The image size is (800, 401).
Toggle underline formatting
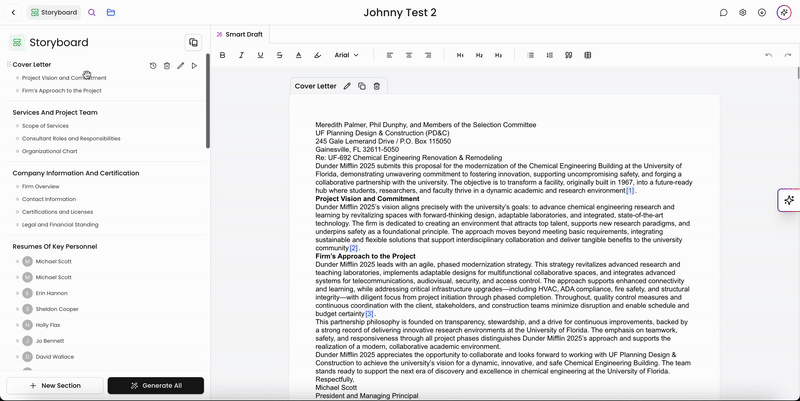[260, 55]
